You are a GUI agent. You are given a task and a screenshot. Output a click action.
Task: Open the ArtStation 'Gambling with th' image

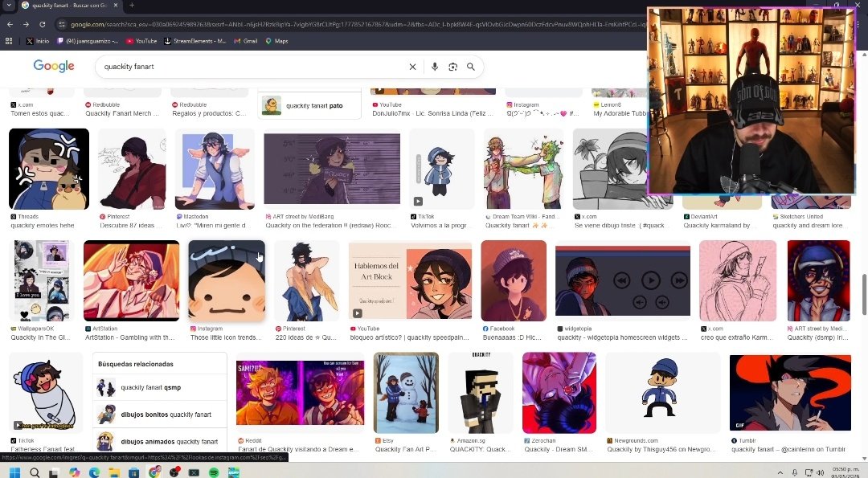(131, 280)
